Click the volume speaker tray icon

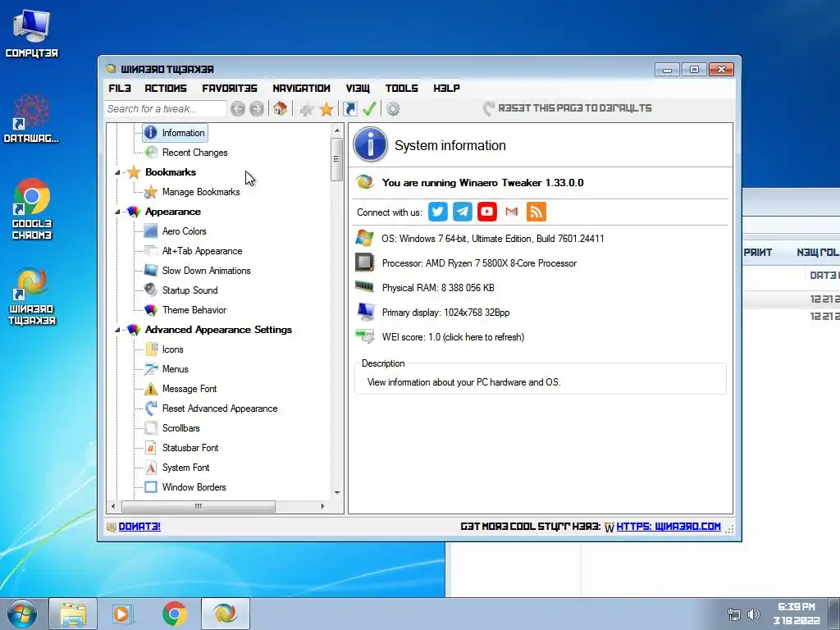point(754,614)
